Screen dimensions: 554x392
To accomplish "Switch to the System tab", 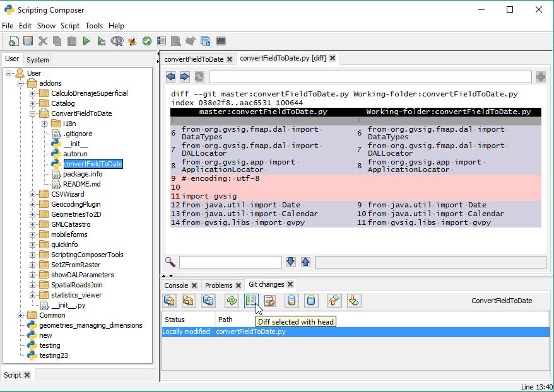I will click(x=38, y=60).
